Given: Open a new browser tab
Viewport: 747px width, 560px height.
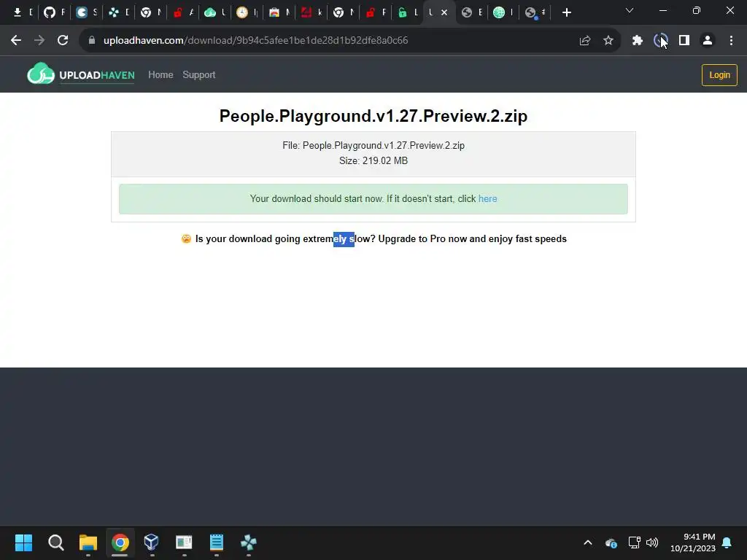Looking at the screenshot, I should coord(566,12).
